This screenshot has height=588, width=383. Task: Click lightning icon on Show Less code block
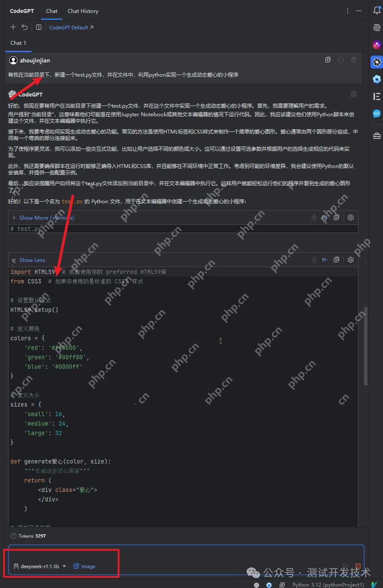314,260
